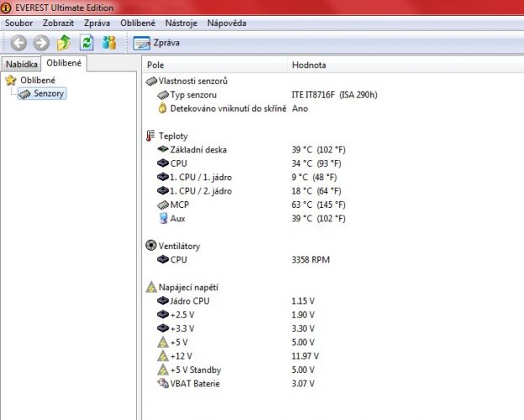Click the 1.15 V core voltage value
524x420 pixels.
[x=303, y=301]
